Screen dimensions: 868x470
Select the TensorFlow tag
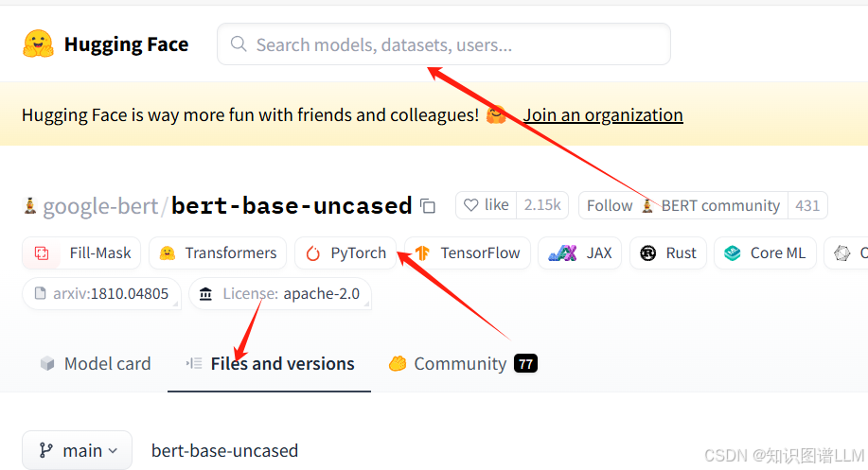tap(468, 252)
